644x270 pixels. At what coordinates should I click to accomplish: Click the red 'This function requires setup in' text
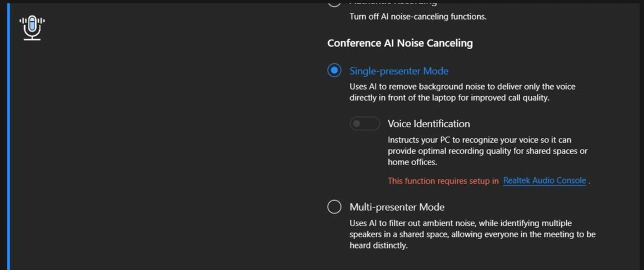(x=443, y=181)
